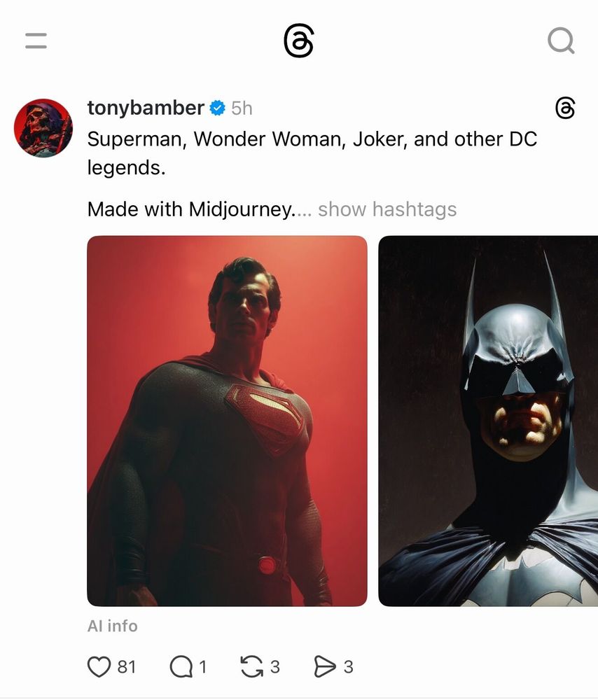Screen dimensions: 598x700
Task: Like tonybamber's post
Action: (x=99, y=666)
